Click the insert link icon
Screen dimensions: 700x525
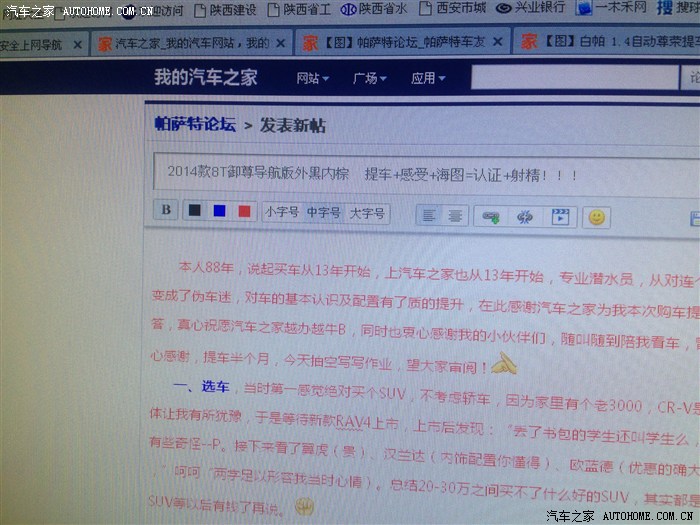pos(491,216)
